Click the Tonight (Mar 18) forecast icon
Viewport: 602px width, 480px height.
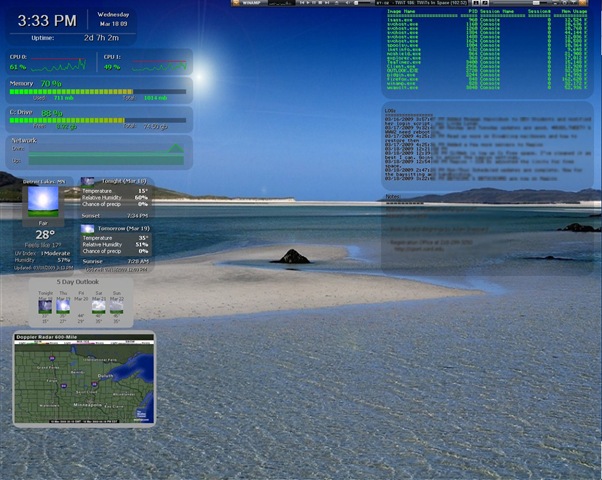[x=88, y=182]
